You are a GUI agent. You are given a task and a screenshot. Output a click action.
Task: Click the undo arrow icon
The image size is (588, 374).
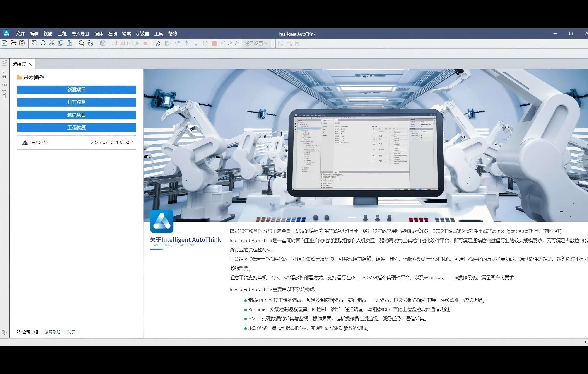click(35, 43)
